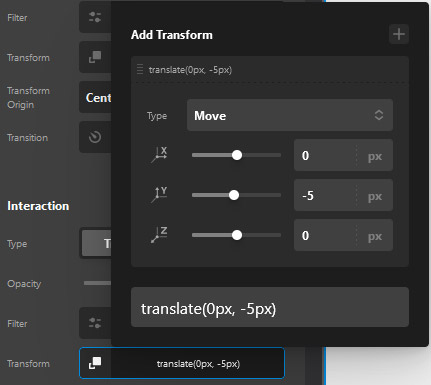
Task: Click the Interaction Filter sliders icon
Action: [x=95, y=323]
